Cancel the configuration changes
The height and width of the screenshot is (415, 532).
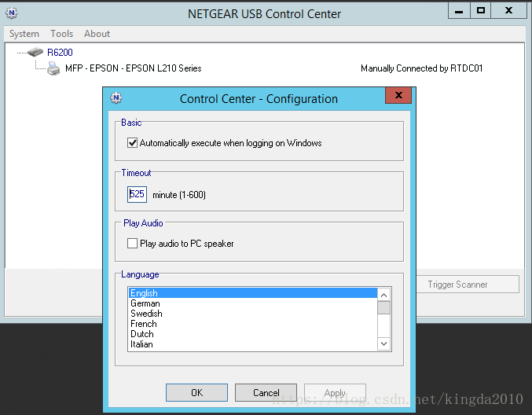[x=266, y=393]
